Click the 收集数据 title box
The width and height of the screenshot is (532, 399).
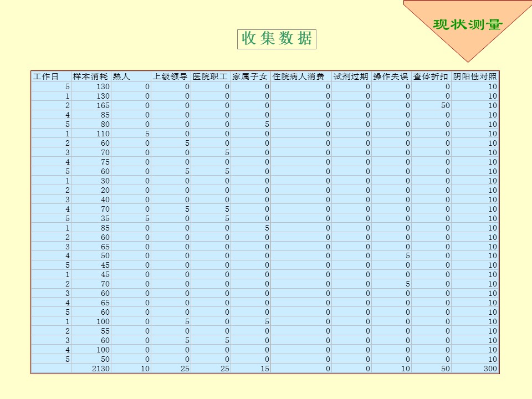click(277, 39)
